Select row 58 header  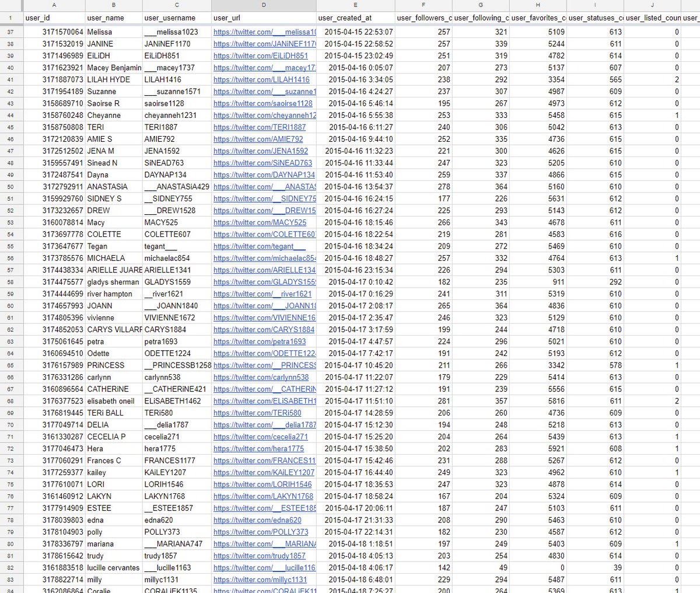click(11, 282)
